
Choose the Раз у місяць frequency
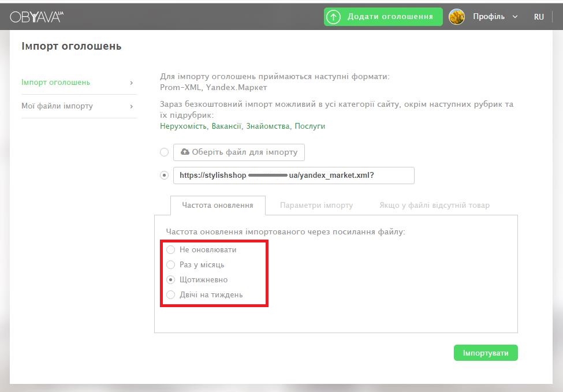tap(171, 265)
